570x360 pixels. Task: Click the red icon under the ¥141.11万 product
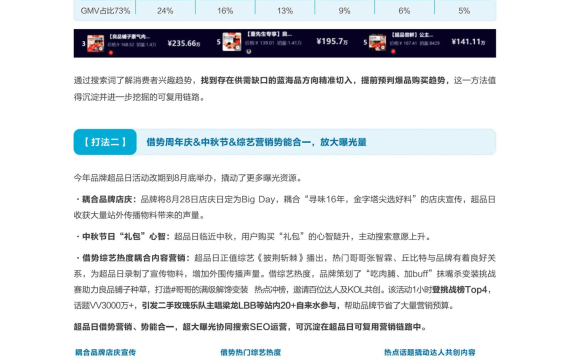coord(393,52)
